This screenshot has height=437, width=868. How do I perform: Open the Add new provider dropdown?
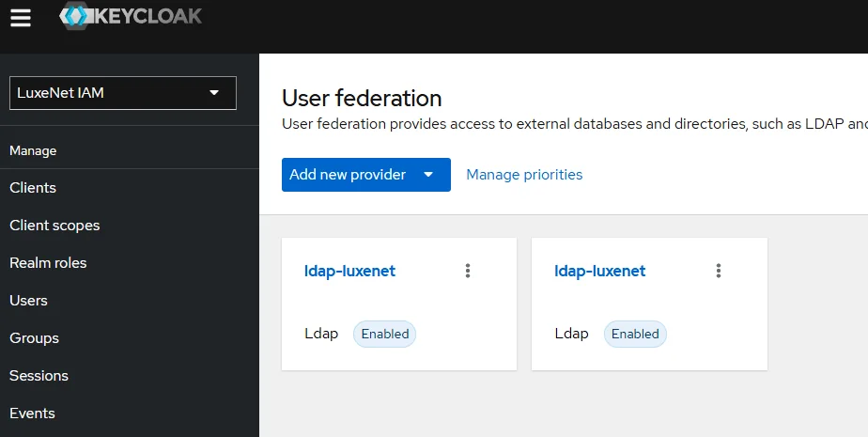tap(366, 175)
